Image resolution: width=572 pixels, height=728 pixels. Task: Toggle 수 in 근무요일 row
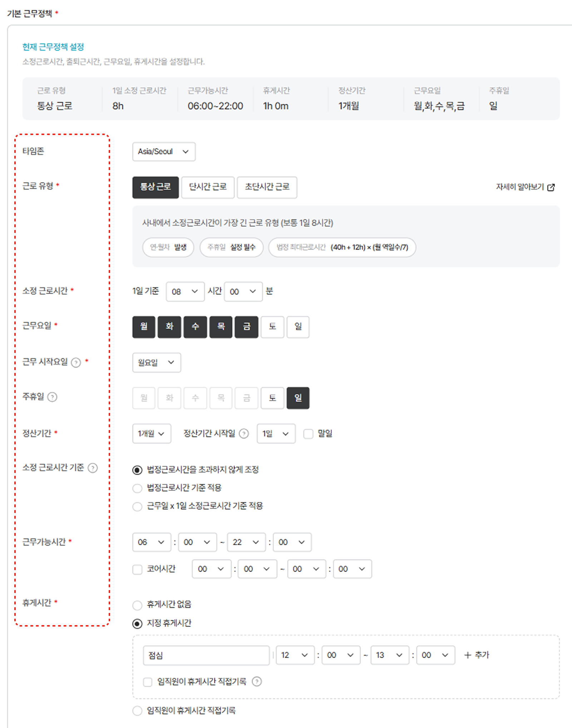(195, 327)
